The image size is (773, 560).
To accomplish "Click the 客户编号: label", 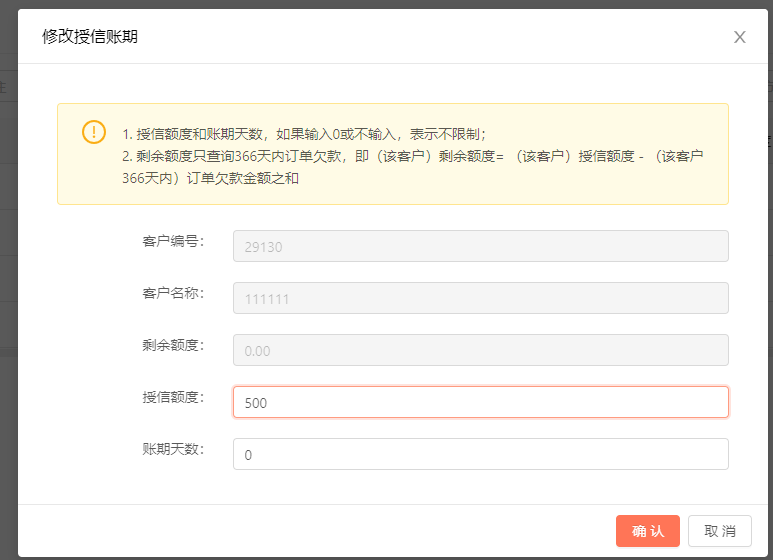I will click(173, 241).
